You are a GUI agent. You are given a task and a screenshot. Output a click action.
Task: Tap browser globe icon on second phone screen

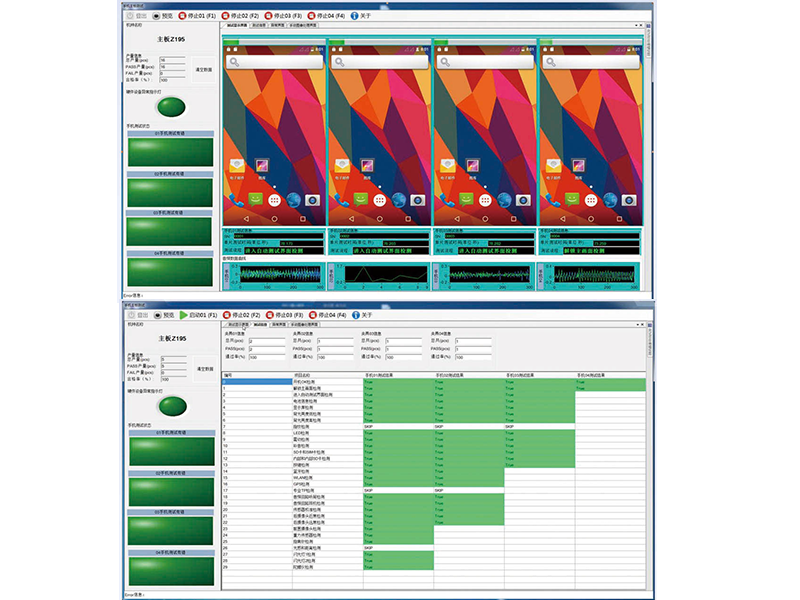[x=400, y=199]
